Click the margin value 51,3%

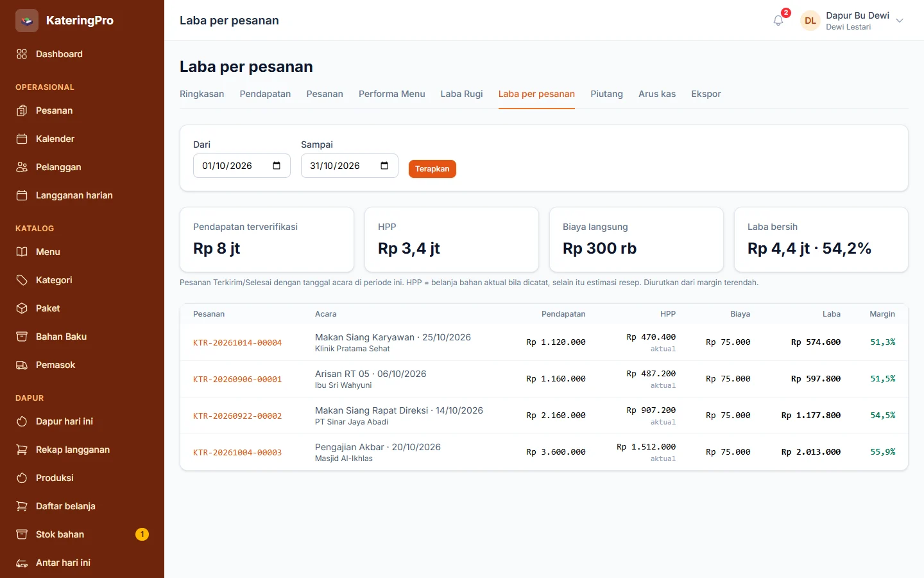883,342
